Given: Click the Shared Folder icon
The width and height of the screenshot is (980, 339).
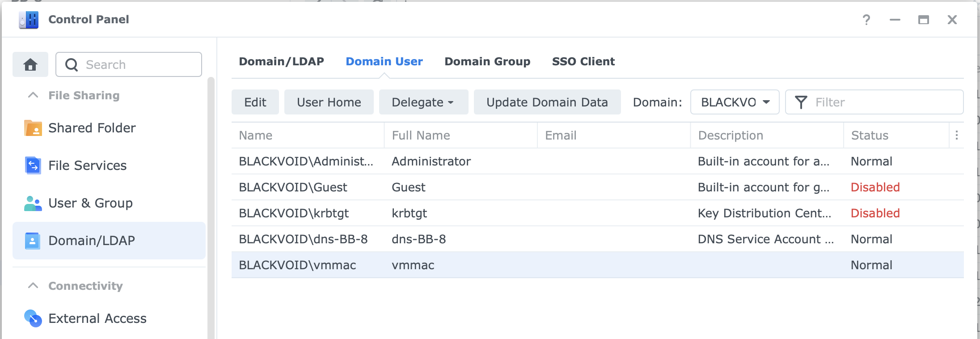Looking at the screenshot, I should click(x=33, y=128).
